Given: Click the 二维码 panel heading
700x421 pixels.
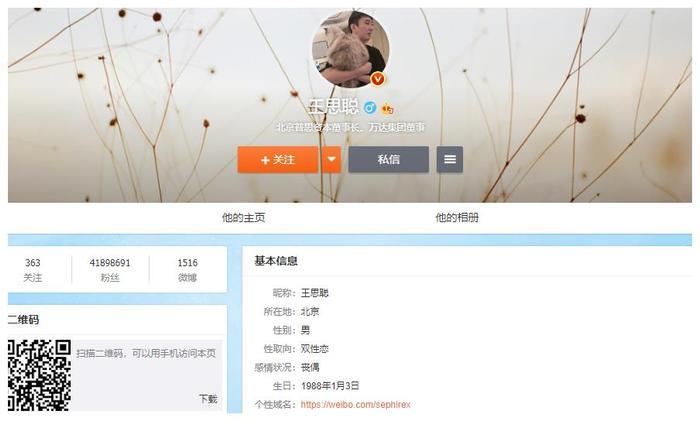Looking at the screenshot, I should coord(23,320).
